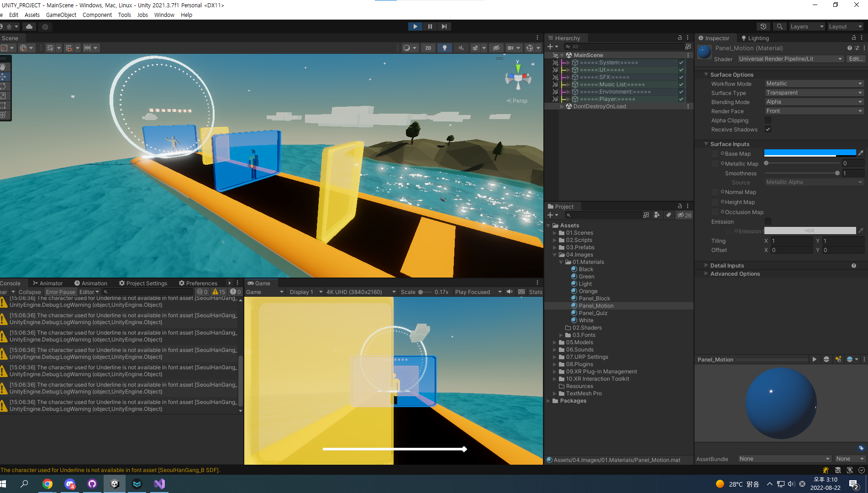Toggle the console Error Pause button

[60, 292]
